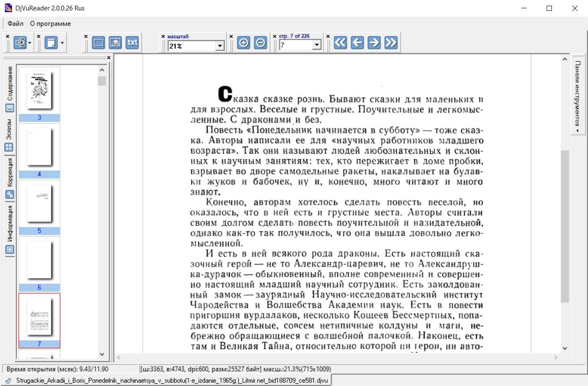Image resolution: width=588 pixels, height=386 pixels.
Task: Click the image copy tool icon
Action: point(115,43)
